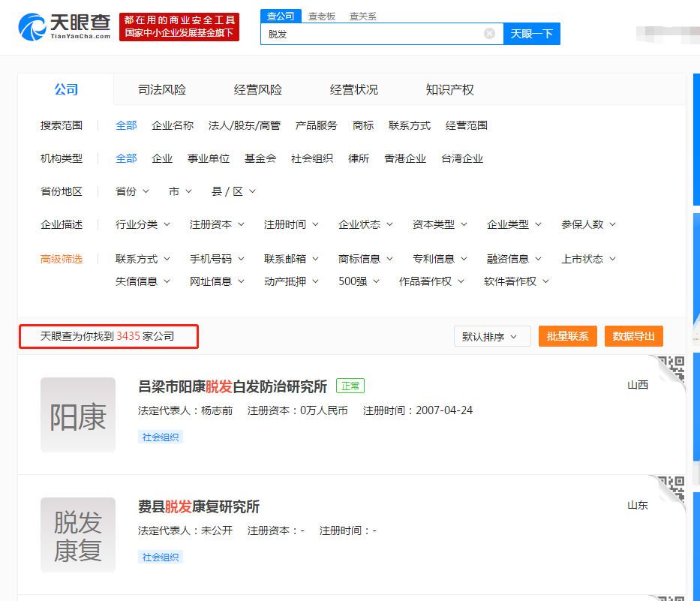
Task: Switch to the 知识产权 tab
Action: pyautogui.click(x=449, y=90)
